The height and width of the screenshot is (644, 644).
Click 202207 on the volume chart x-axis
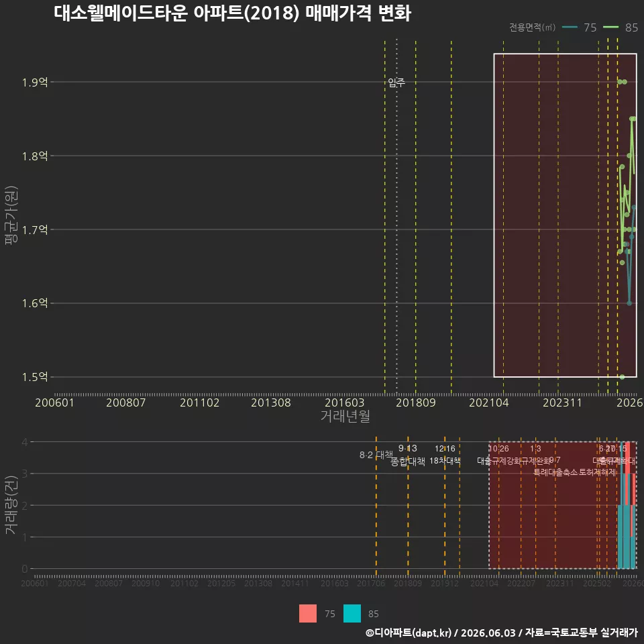pos(521,583)
